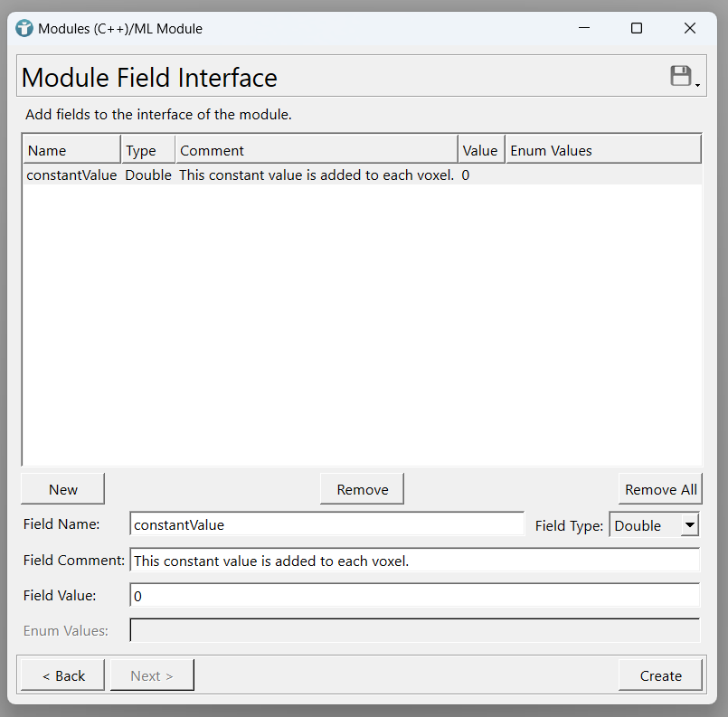
Task: Click the Remove All button
Action: 660,489
